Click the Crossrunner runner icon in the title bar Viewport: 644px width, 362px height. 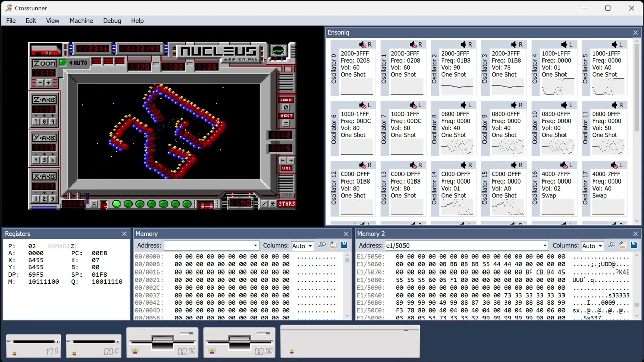[x=9, y=8]
